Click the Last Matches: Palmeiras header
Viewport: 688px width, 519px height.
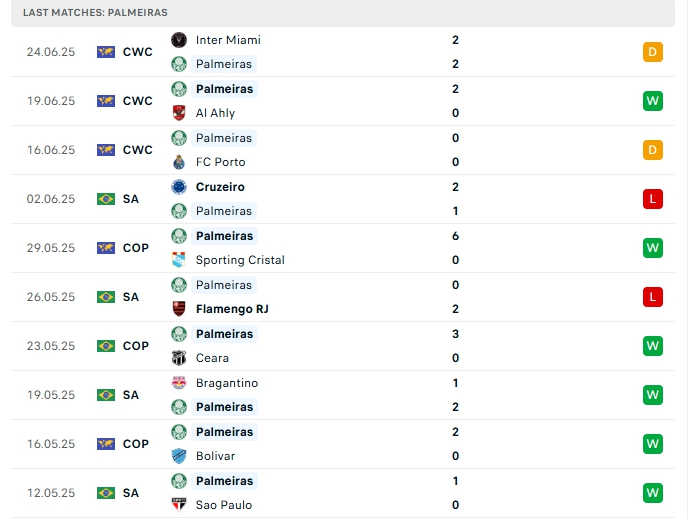(x=96, y=12)
